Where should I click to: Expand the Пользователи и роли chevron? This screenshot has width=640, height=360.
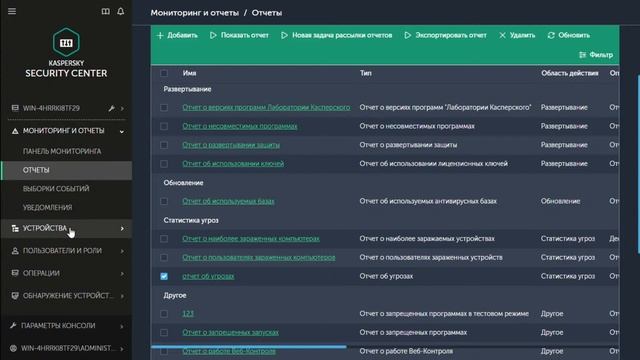point(122,251)
